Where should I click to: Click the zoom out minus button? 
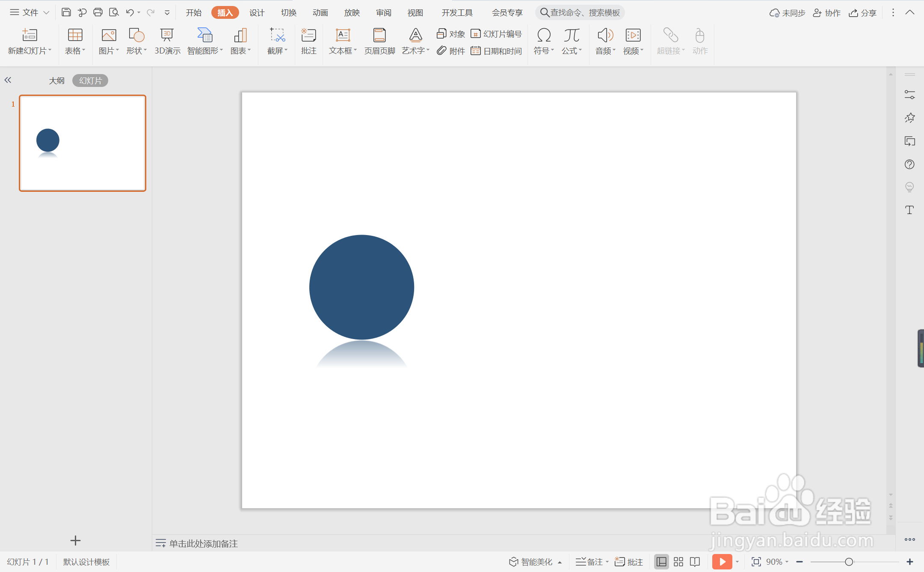(x=800, y=562)
